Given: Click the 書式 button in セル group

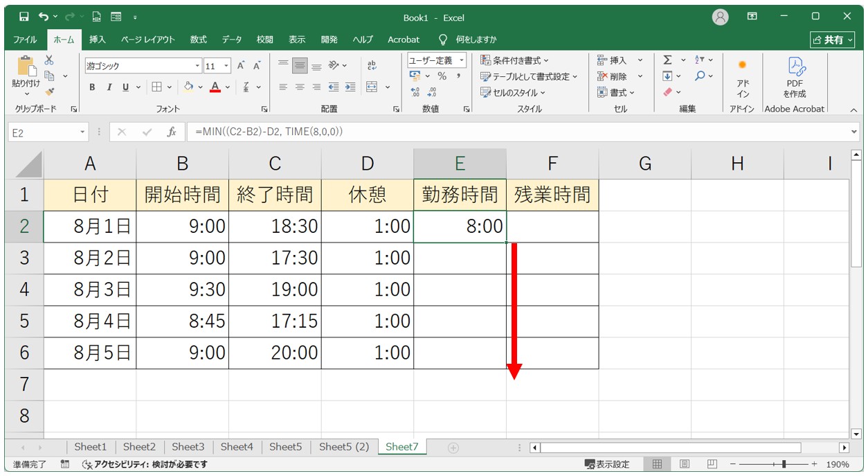Looking at the screenshot, I should [615, 92].
